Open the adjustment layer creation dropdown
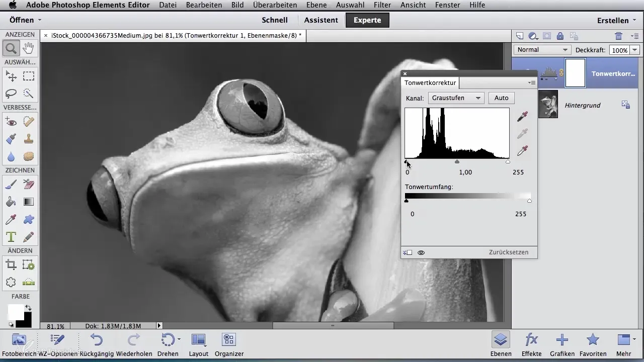644x362 pixels. [x=533, y=36]
